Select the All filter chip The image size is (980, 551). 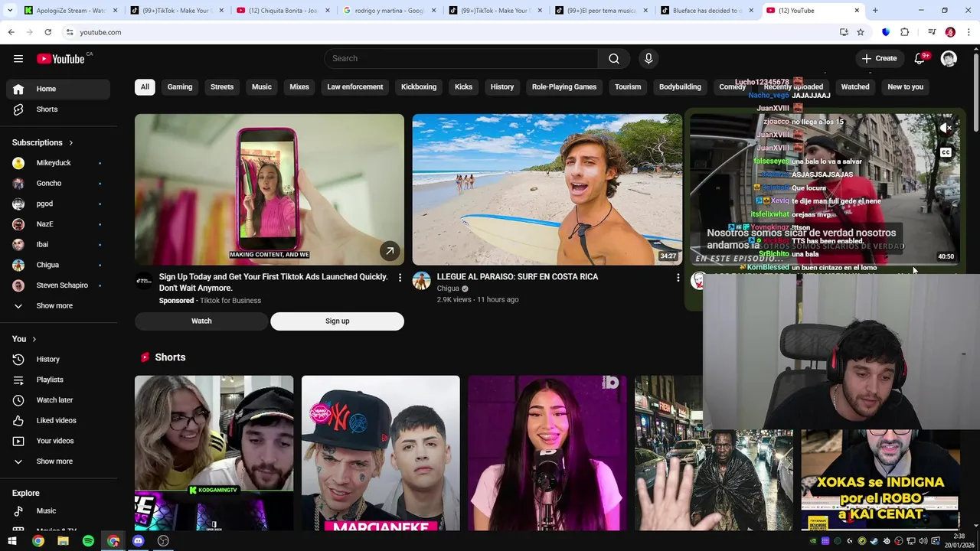[145, 87]
